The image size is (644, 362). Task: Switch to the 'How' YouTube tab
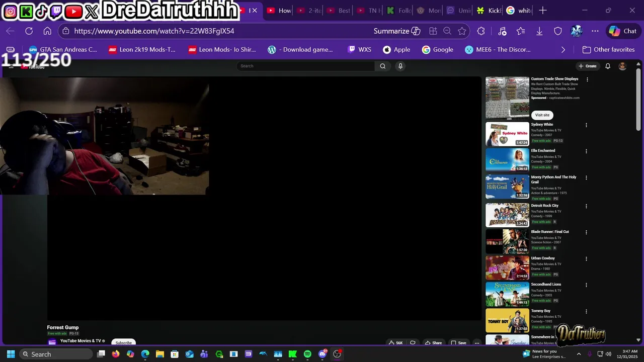point(279,11)
